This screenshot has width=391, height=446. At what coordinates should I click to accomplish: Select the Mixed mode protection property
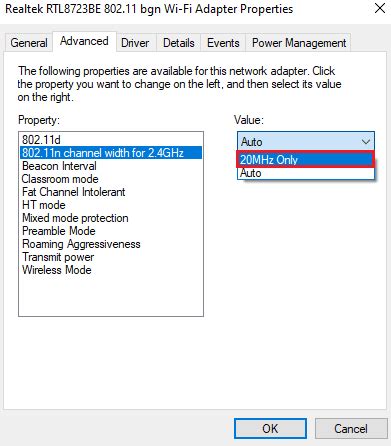click(111, 218)
